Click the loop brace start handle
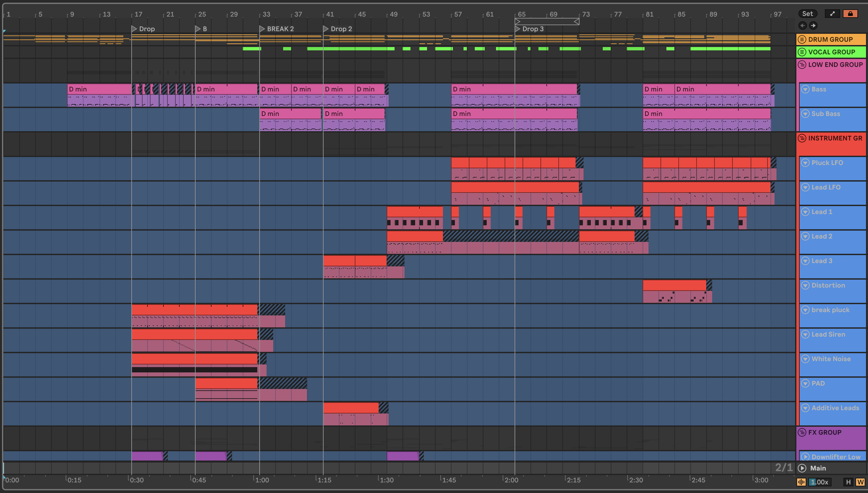Viewport: 868px width, 493px height. click(517, 22)
